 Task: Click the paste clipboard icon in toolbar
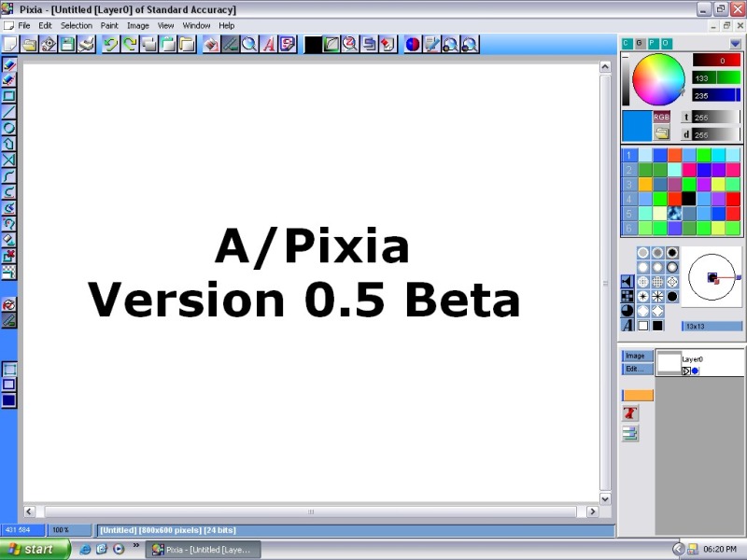168,44
